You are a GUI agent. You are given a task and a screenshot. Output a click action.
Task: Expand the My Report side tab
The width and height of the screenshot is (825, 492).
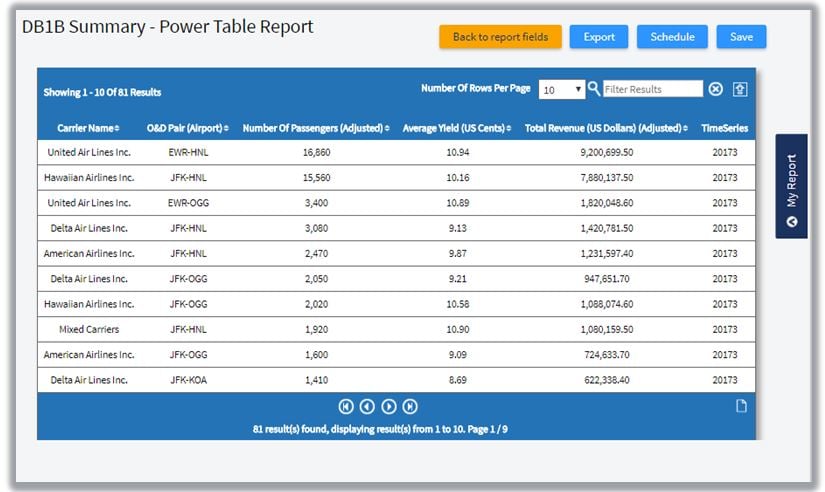coord(791,187)
